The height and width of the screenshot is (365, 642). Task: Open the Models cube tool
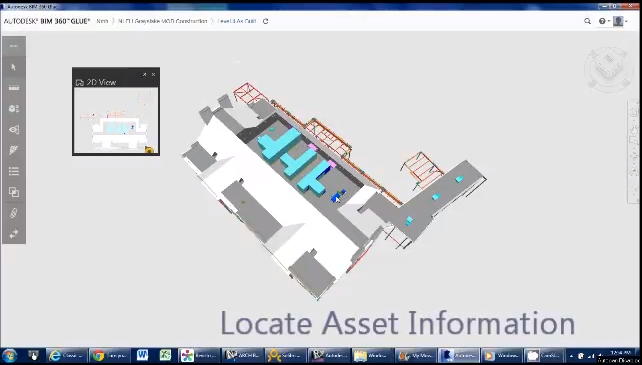[14, 109]
